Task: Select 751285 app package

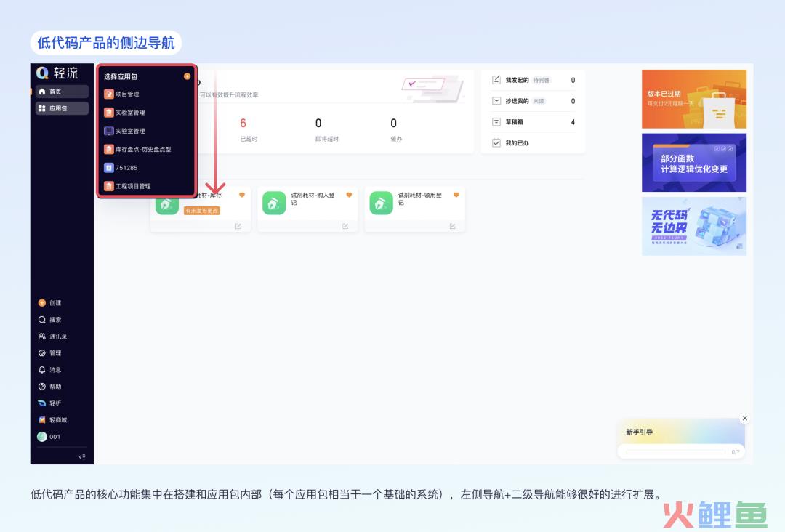Action: [121, 168]
